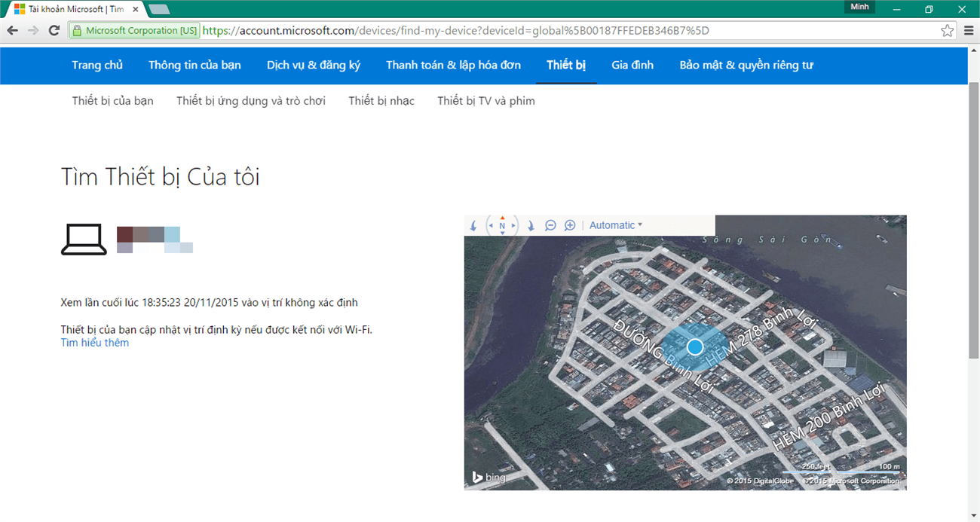Screen dimensions: 980x522
Task: Click the URL address bar
Action: [528, 31]
